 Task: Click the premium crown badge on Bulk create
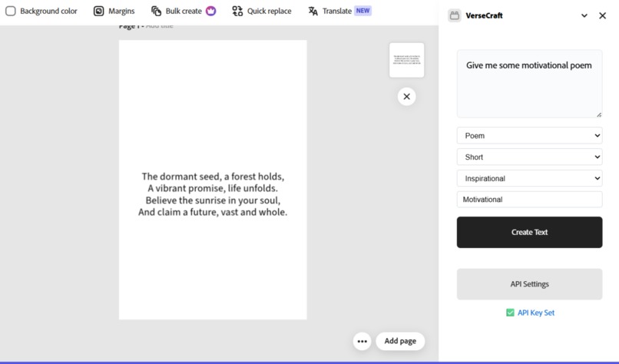coord(210,11)
